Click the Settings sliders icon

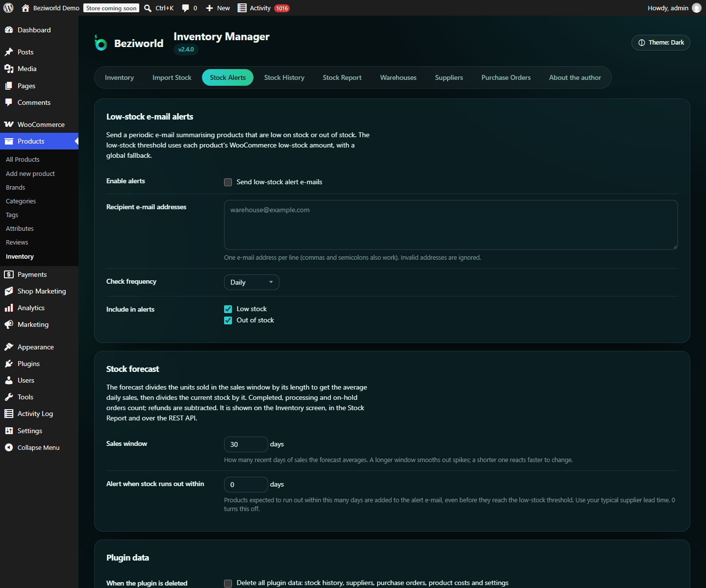click(x=9, y=431)
